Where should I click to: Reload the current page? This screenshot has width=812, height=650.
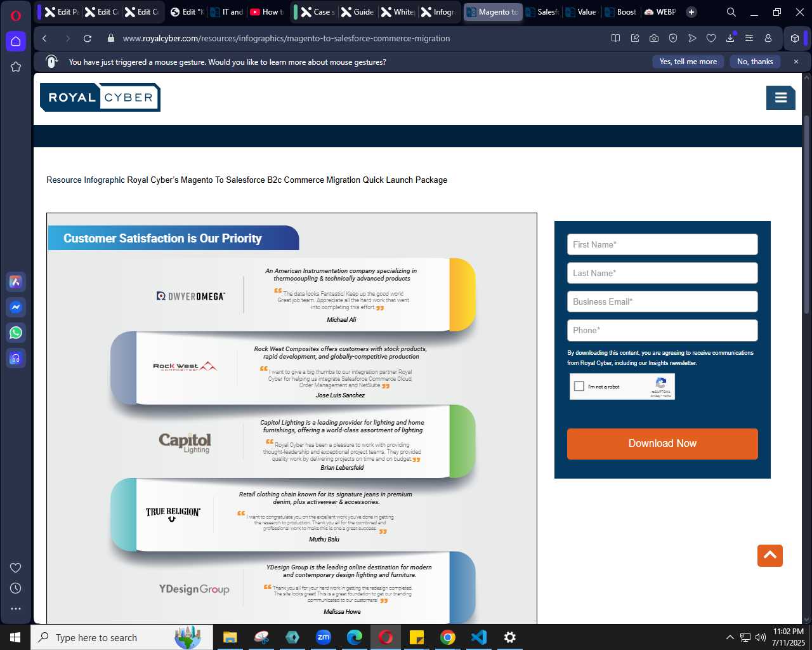(x=88, y=38)
